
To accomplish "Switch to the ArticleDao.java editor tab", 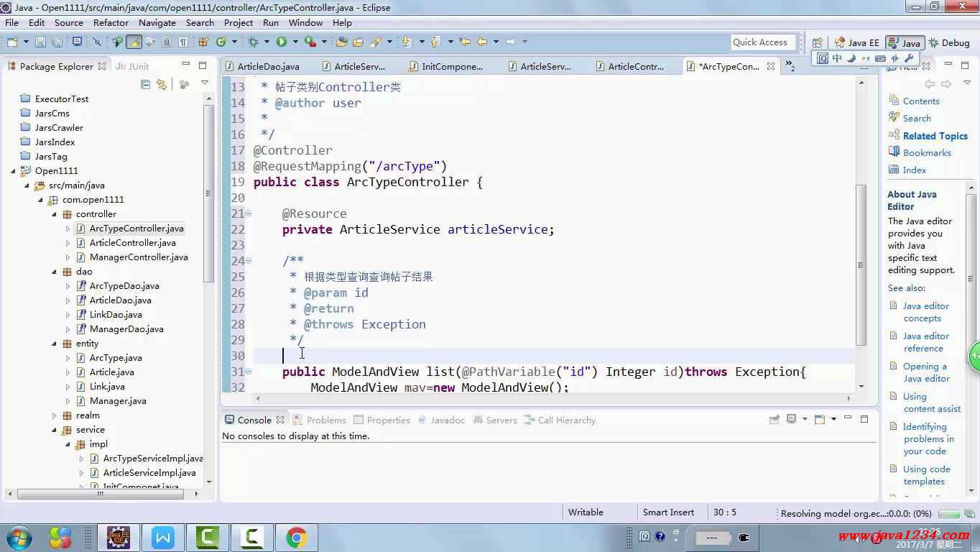I will click(x=267, y=66).
